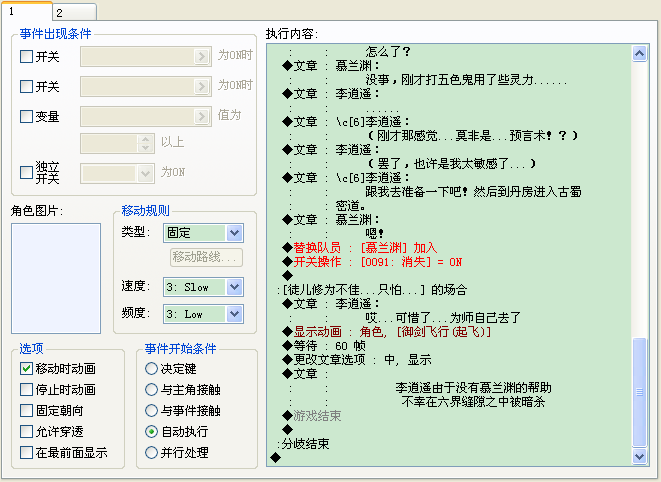661x482 pixels.
Task: Select the [徒儿修为不佳...只怕...] 的场合 branch line
Action: pyautogui.click(x=374, y=290)
